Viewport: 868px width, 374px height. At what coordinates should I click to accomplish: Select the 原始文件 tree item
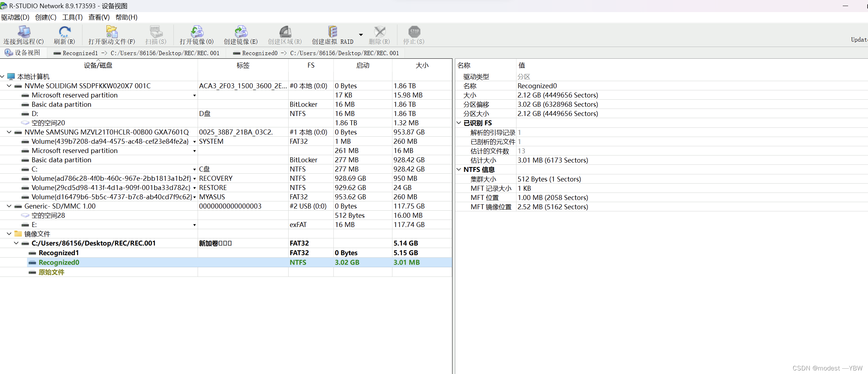point(51,272)
